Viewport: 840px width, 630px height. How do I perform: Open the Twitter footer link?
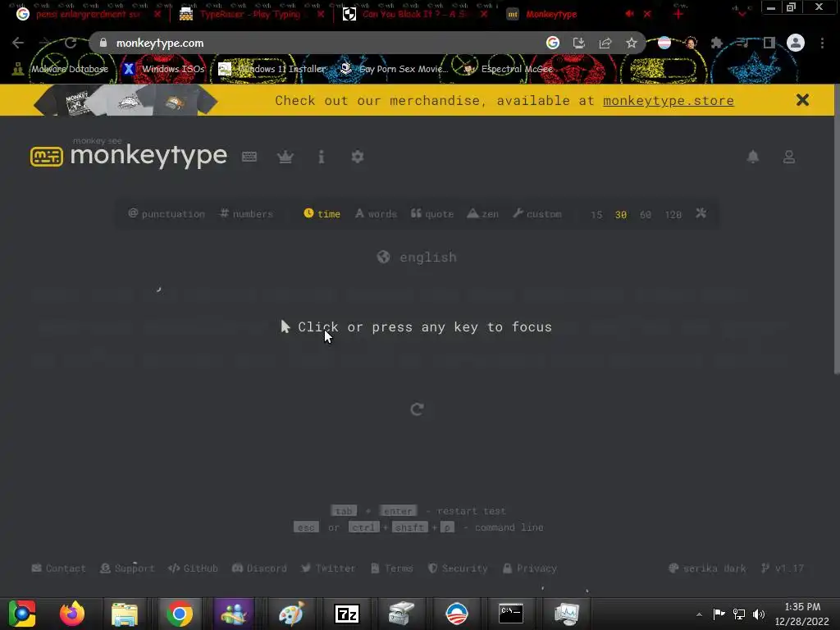[x=328, y=568]
